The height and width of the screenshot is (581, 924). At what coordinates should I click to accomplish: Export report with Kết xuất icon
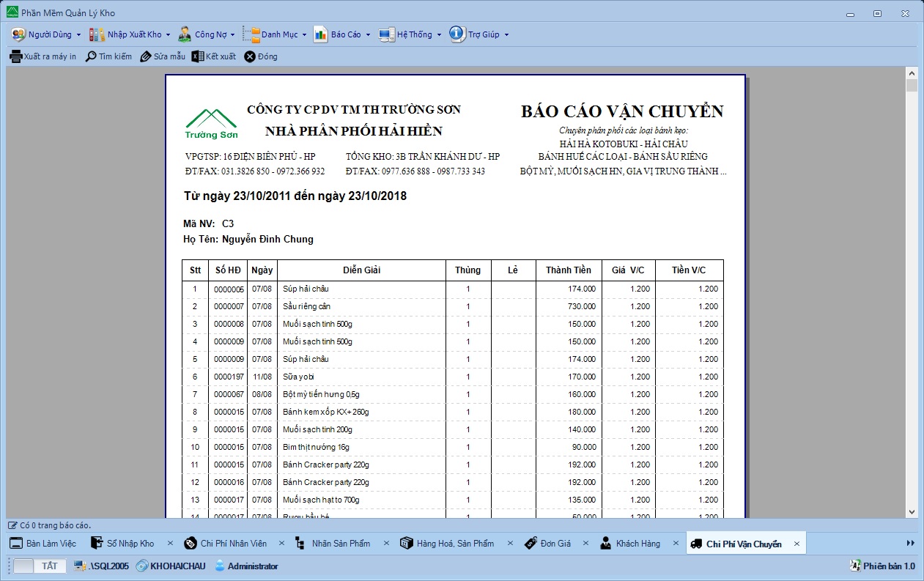point(197,56)
